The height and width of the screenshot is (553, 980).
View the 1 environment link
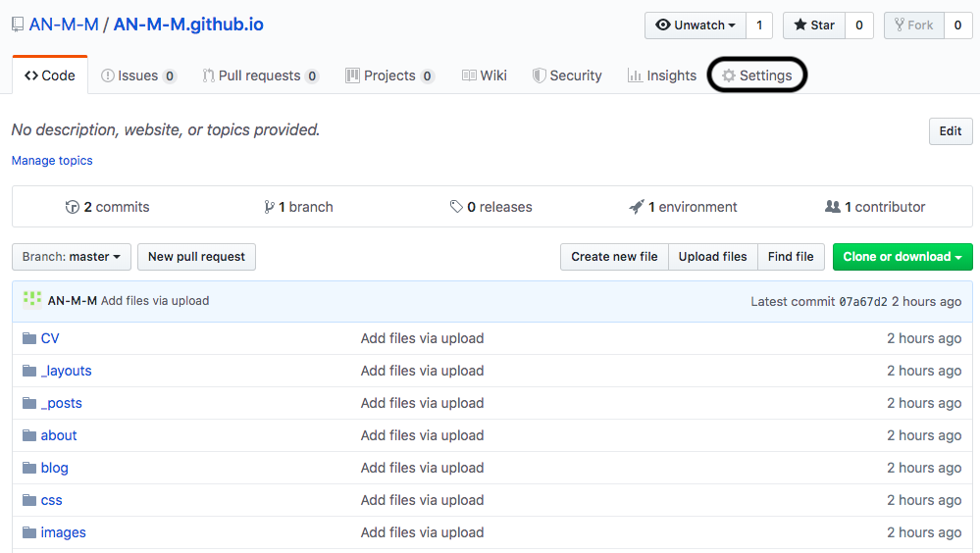[x=683, y=207]
